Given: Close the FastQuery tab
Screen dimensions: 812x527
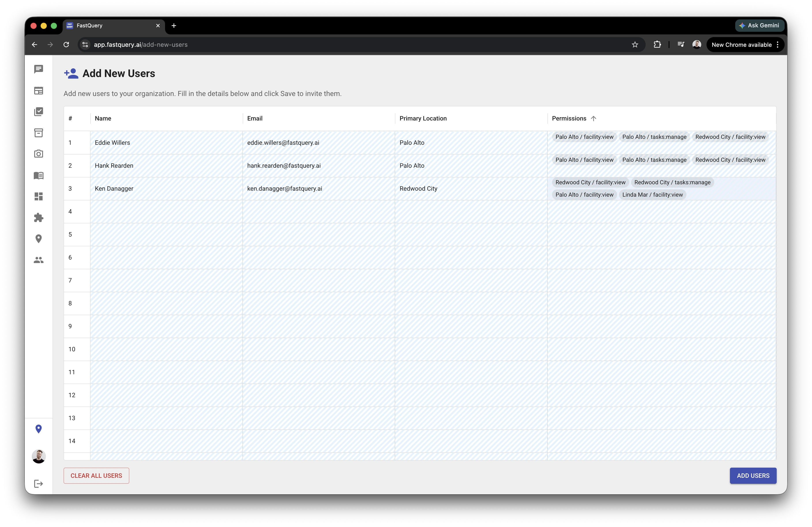Looking at the screenshot, I should [158, 26].
